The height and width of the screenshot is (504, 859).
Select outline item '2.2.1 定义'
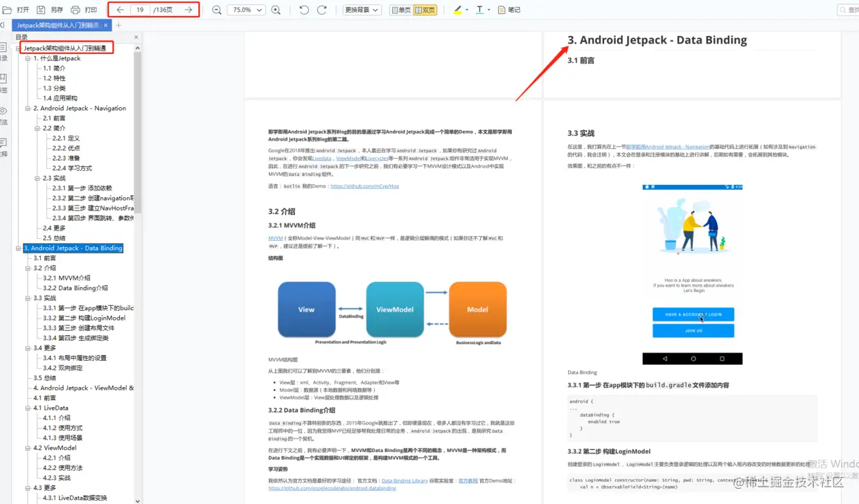[66, 138]
